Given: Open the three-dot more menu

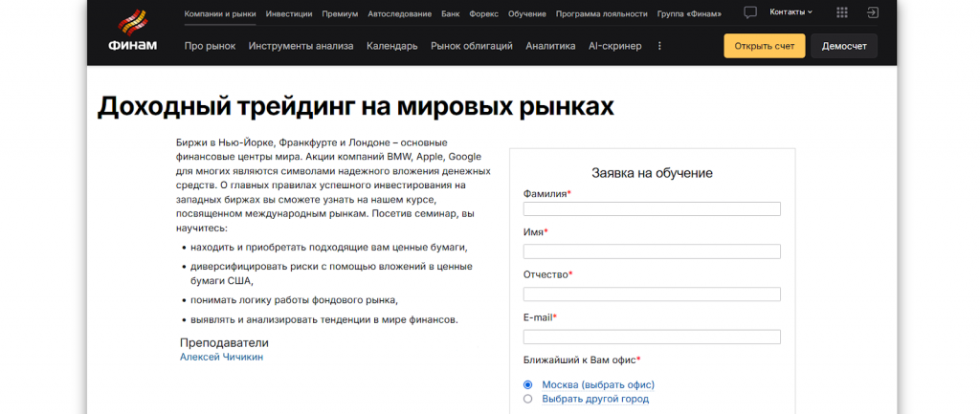Looking at the screenshot, I should coord(659,46).
